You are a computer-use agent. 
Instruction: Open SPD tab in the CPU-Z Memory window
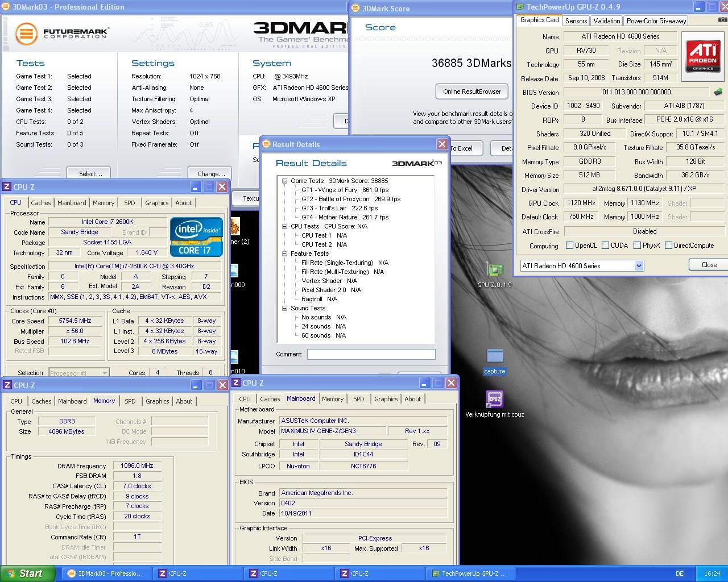point(130,401)
